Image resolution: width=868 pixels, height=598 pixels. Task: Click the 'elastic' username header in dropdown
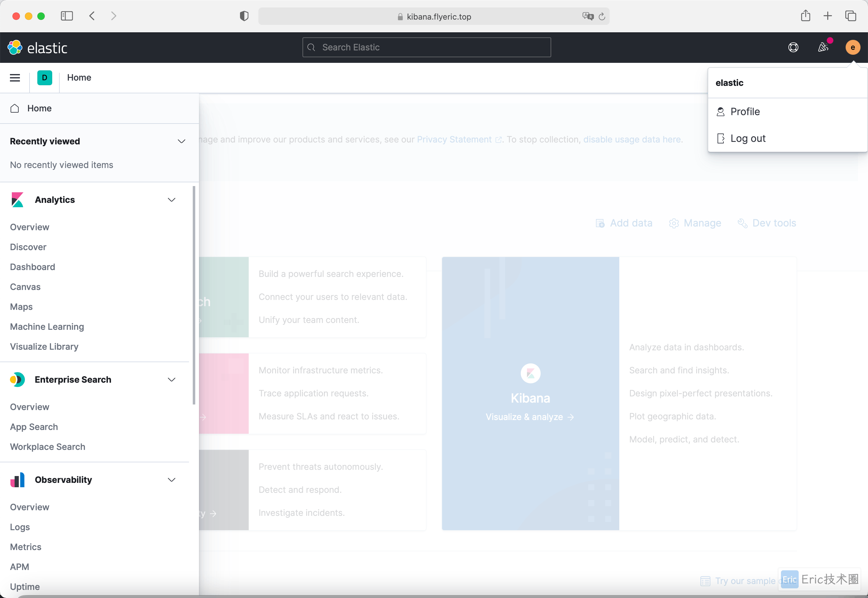tap(730, 83)
